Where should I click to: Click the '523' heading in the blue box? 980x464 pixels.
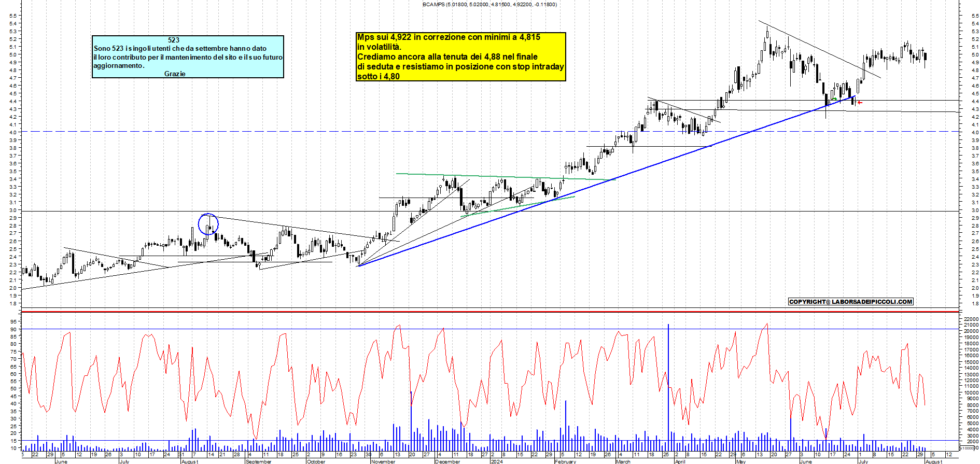(174, 40)
